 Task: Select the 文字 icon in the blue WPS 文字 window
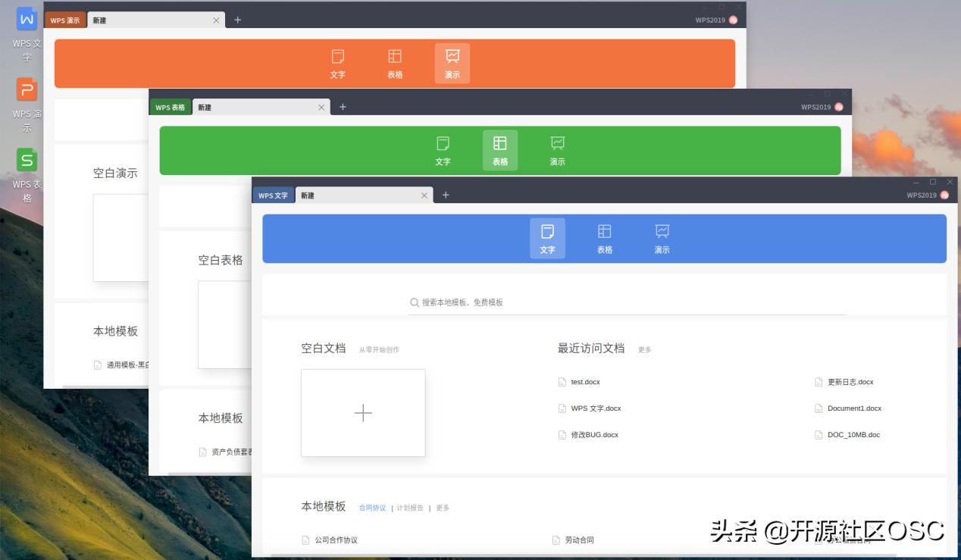click(x=547, y=237)
